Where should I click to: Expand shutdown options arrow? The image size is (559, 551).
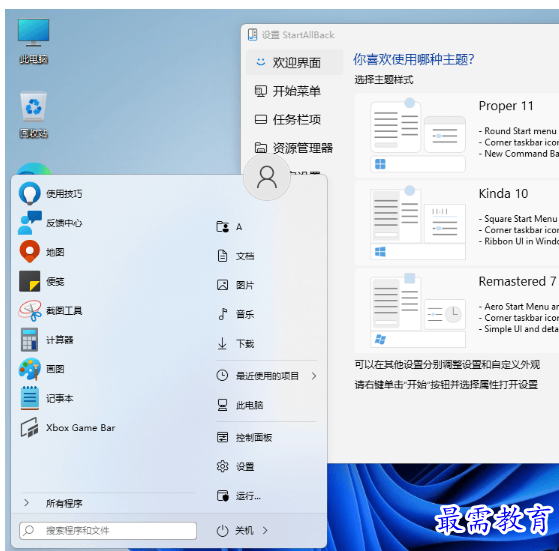coord(265,530)
